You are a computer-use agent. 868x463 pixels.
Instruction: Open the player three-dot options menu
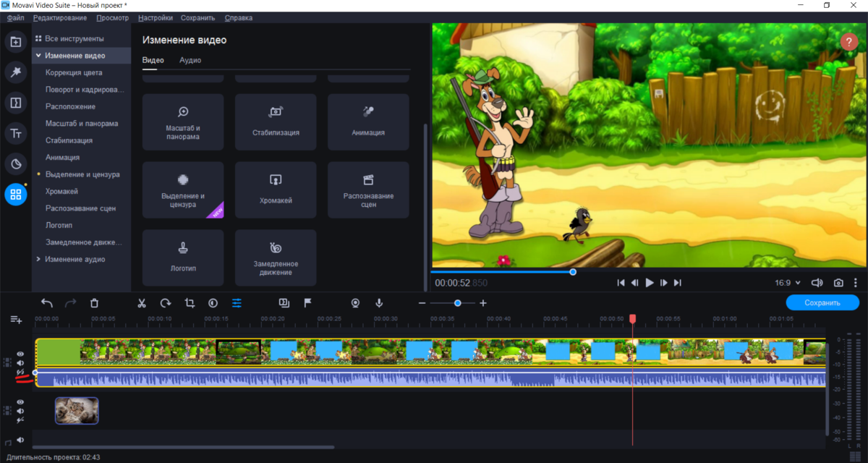pos(856,283)
